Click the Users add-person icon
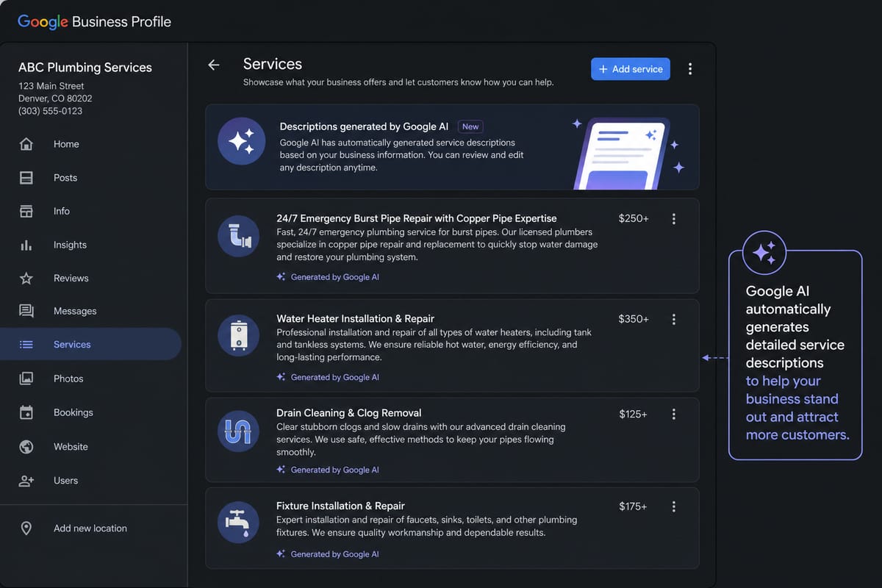This screenshot has width=882, height=588. tap(26, 481)
